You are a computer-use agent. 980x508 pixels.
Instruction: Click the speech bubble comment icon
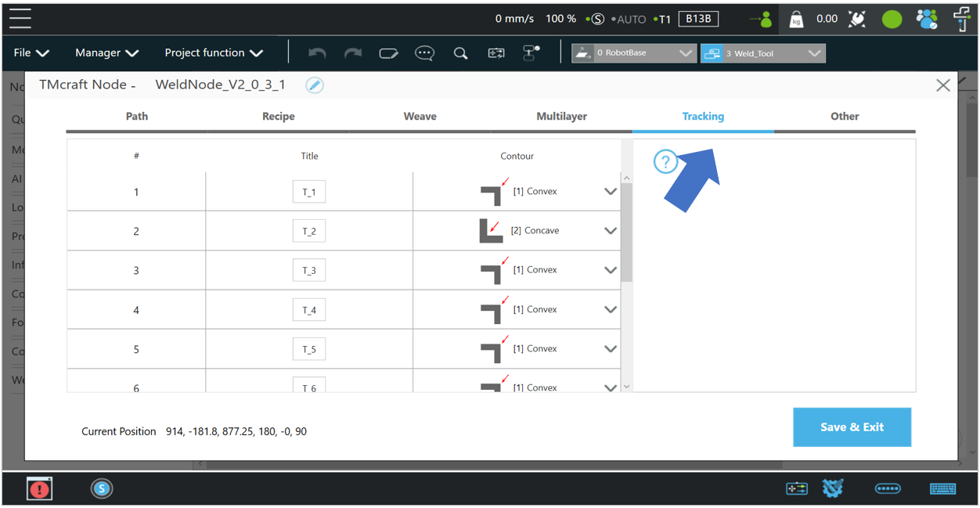tap(424, 53)
